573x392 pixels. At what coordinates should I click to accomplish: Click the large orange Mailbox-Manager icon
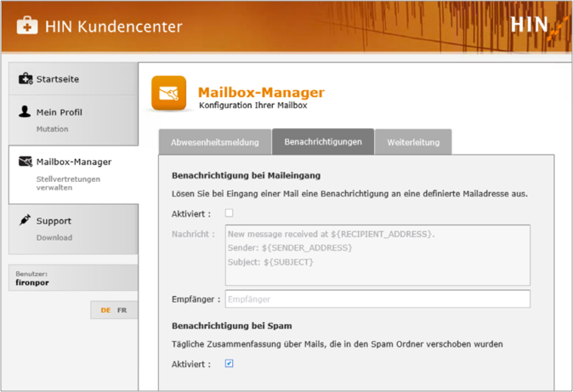click(169, 93)
